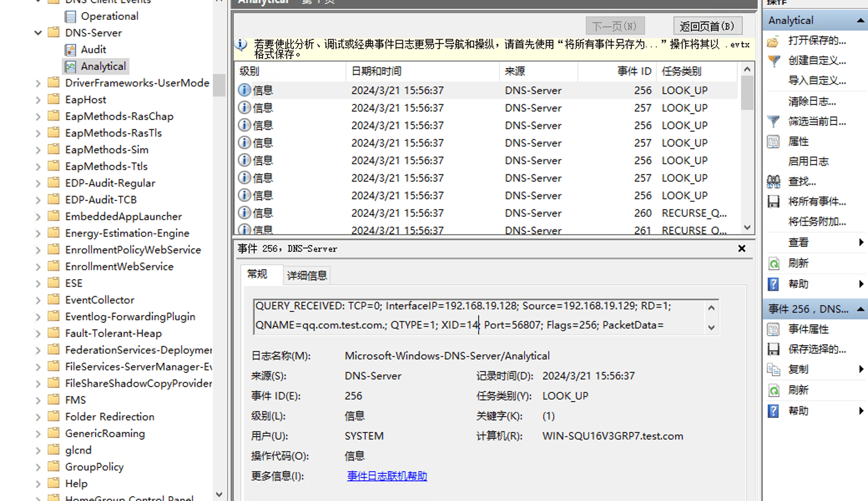This screenshot has width=868, height=501.
Task: Click the filter current log funnel icon
Action: pyautogui.click(x=773, y=121)
